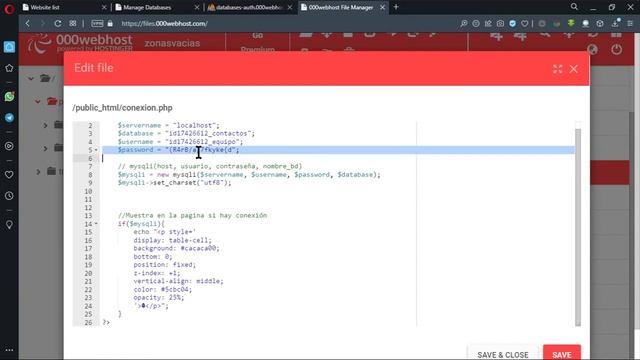Open the Speed Dial start page grid
The width and height of the screenshot is (640, 360).
[73, 24]
